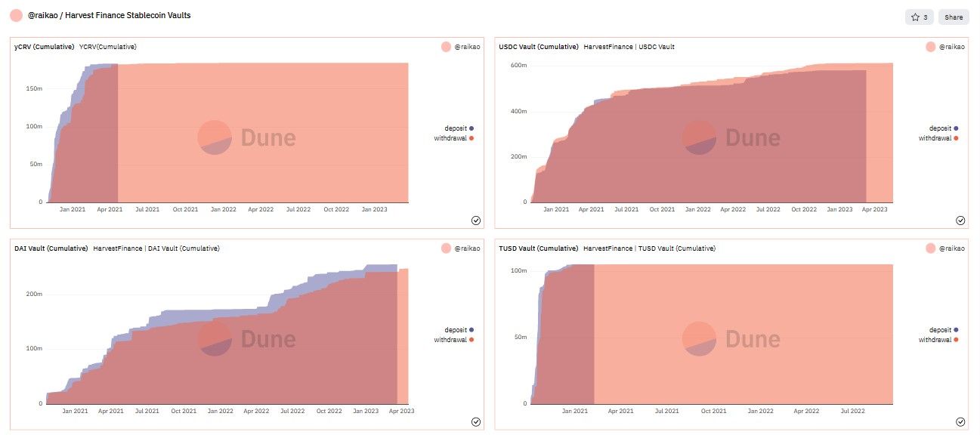Click the Dune watermark in the USDC chart
980x435 pixels.
click(x=731, y=137)
